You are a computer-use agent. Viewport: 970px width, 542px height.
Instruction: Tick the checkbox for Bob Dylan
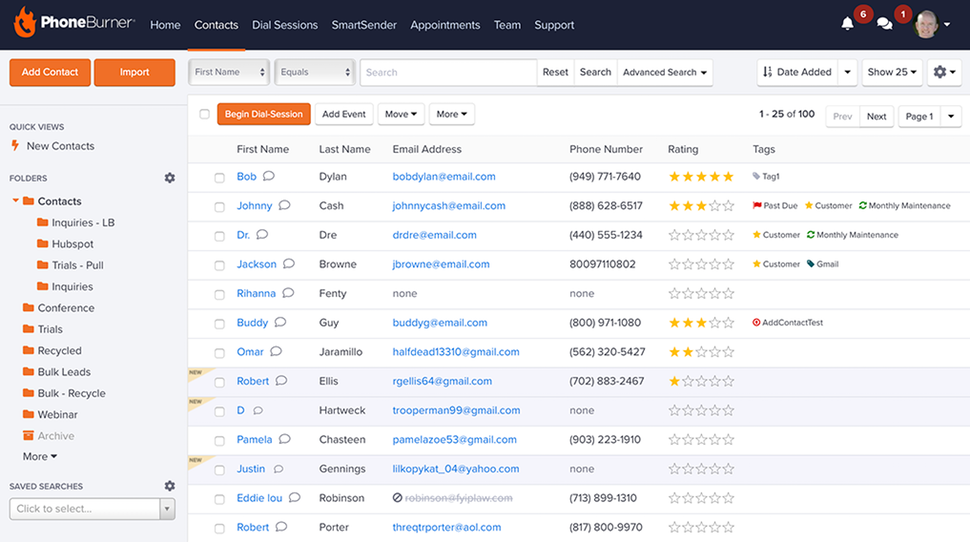[x=219, y=177]
